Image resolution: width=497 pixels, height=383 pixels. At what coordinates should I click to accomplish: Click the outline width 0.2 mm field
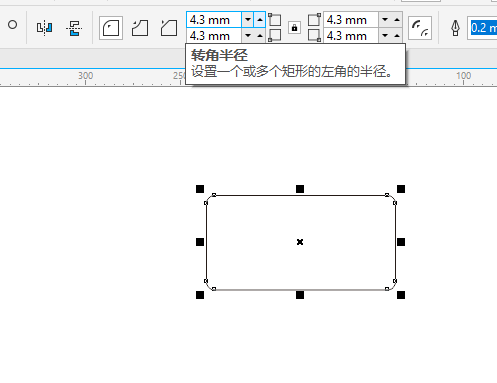coord(482,28)
